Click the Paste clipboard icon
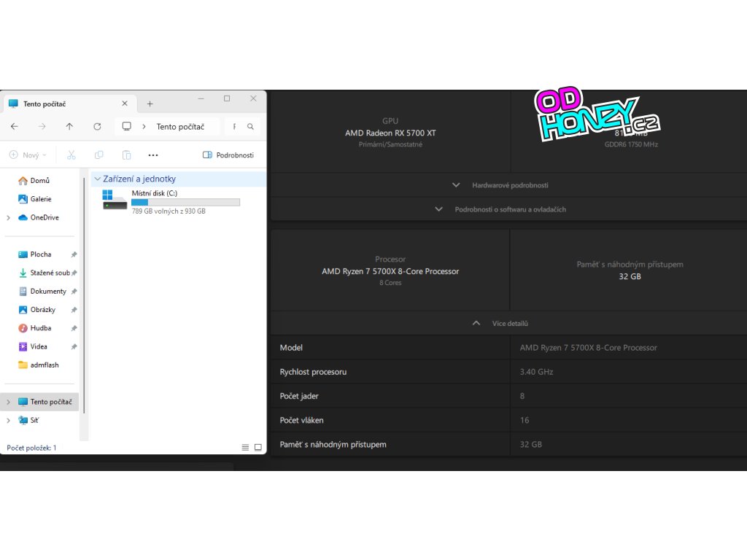 tap(126, 155)
